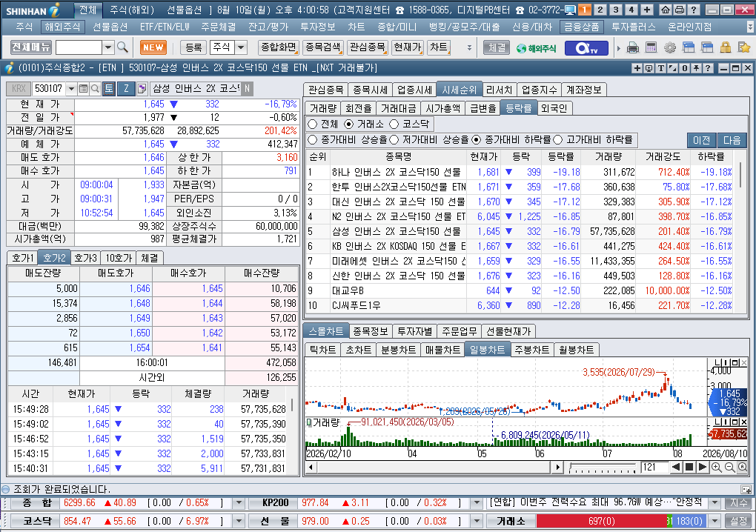Viewport: 756px width, 532px height.
Task: Click the 설정 button in bottom status bar
Action: pyautogui.click(x=738, y=521)
